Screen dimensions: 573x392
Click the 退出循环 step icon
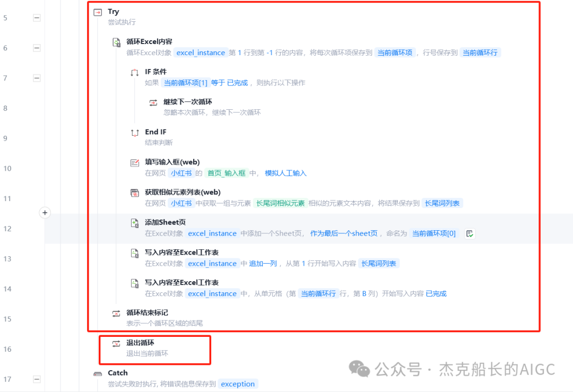(116, 343)
